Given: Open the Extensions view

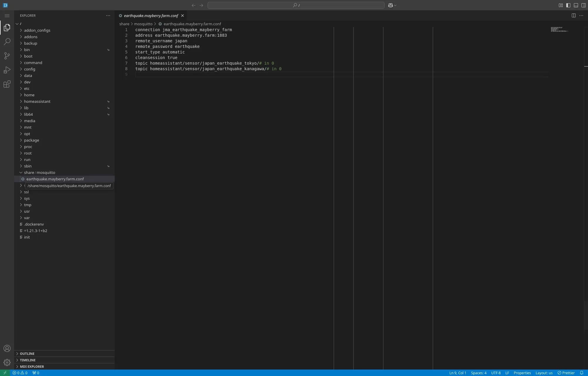Looking at the screenshot, I should pyautogui.click(x=7, y=84).
